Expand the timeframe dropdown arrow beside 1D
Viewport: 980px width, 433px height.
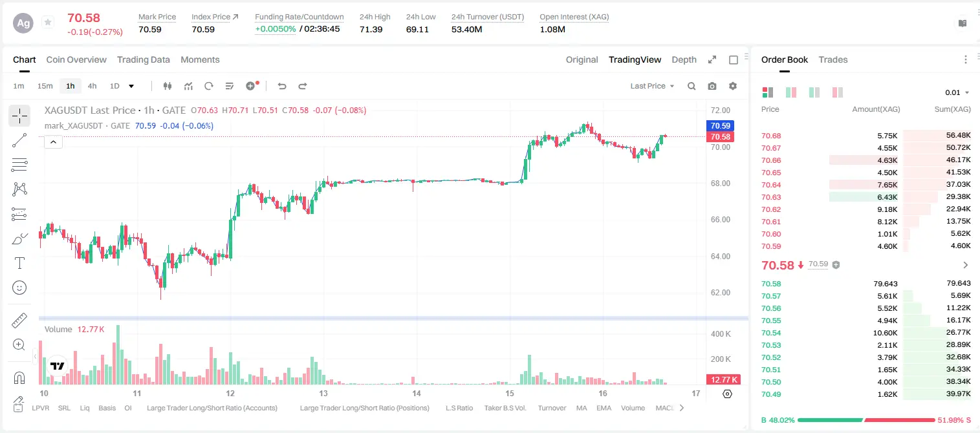[x=131, y=86]
